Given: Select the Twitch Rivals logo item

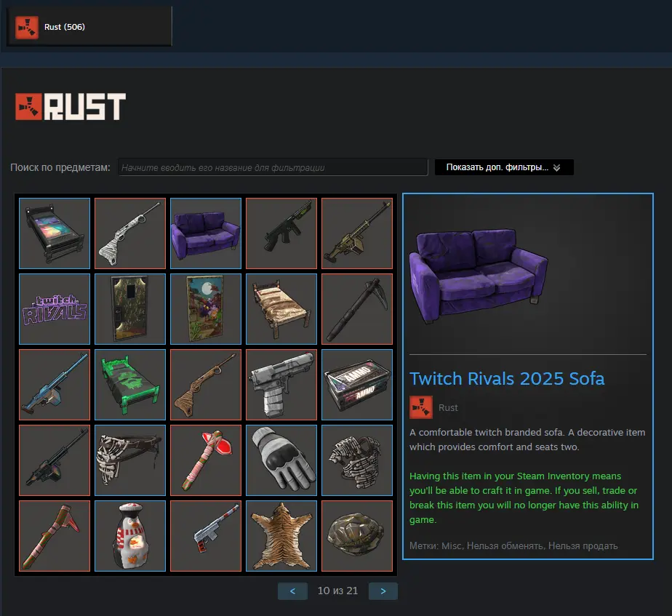Looking at the screenshot, I should pos(55,308).
